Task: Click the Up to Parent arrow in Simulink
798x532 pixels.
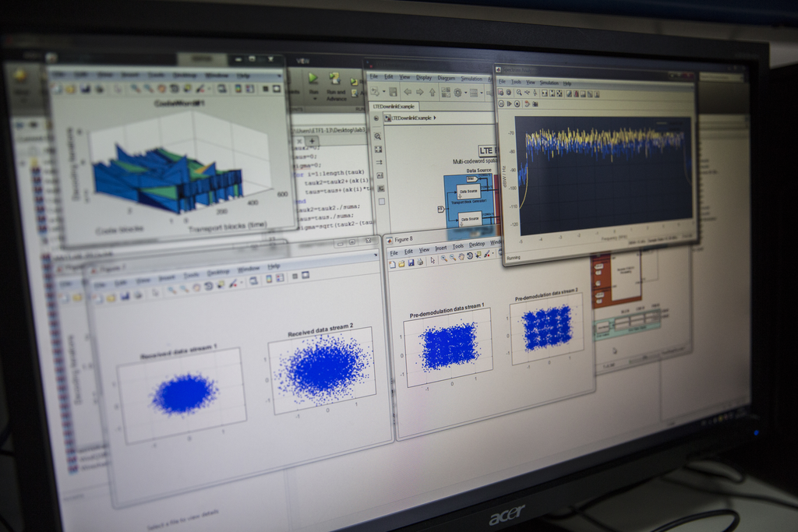Action: [x=433, y=91]
